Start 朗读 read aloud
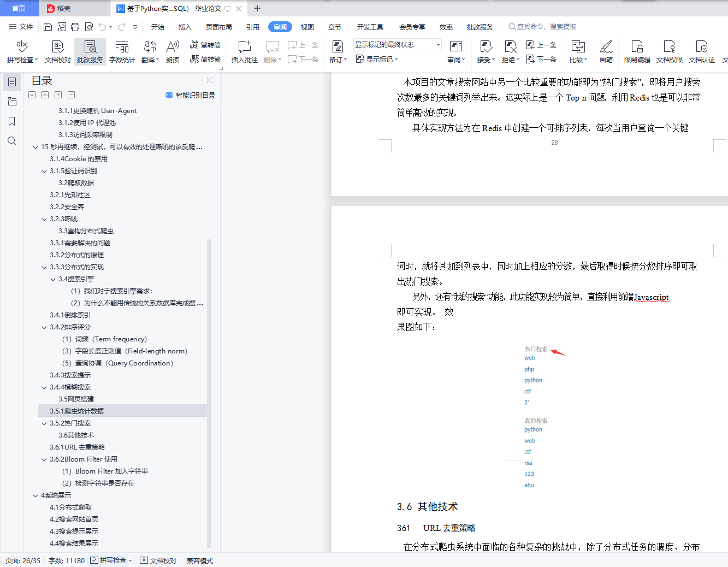This screenshot has height=567, width=728. [173, 52]
